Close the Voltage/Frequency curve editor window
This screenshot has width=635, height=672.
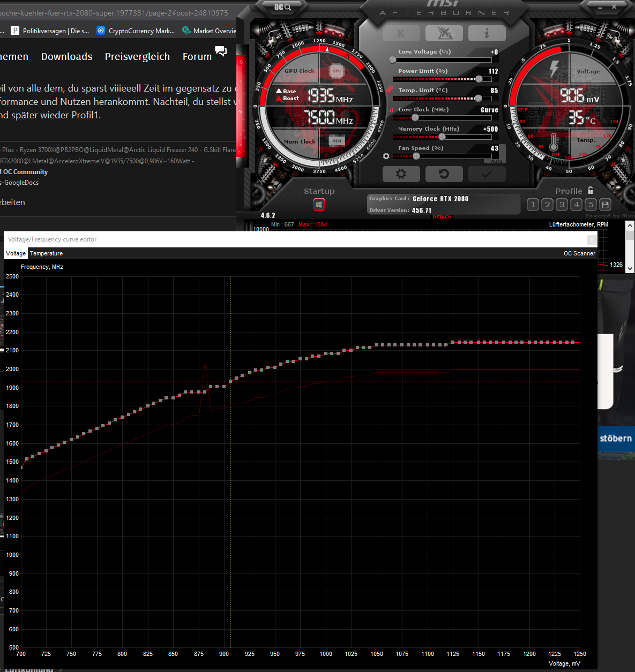[x=592, y=239]
